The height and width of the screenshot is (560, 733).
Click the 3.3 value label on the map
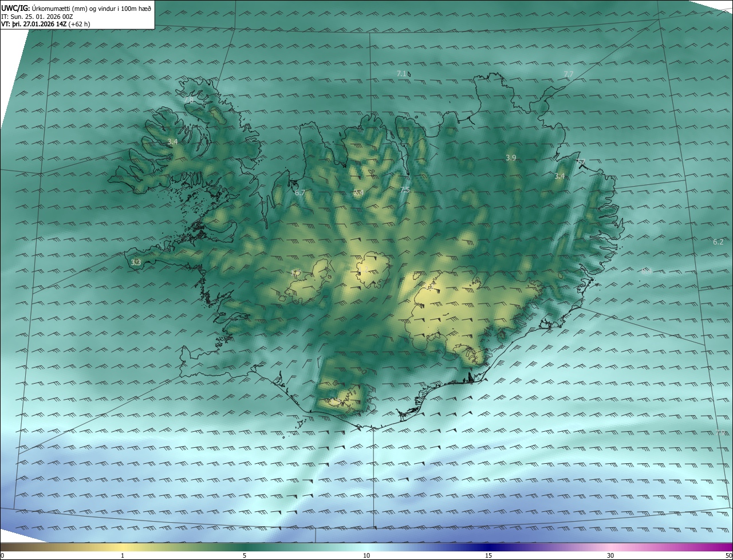(x=136, y=263)
